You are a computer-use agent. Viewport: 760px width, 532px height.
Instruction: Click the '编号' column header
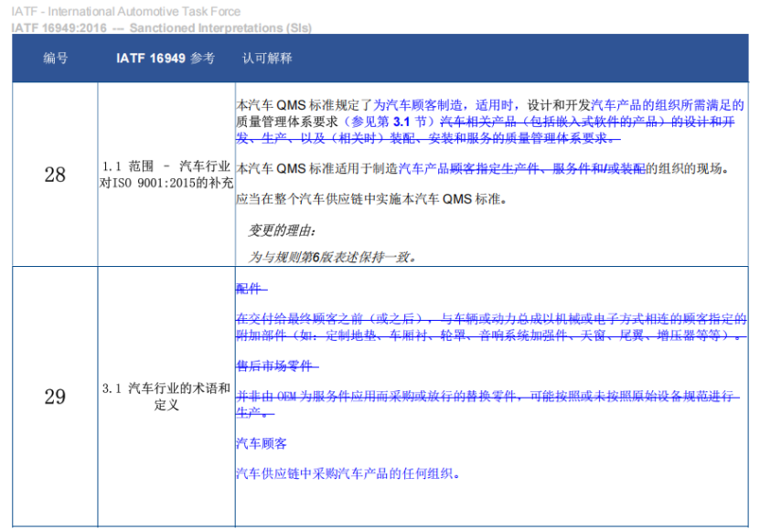(55, 59)
